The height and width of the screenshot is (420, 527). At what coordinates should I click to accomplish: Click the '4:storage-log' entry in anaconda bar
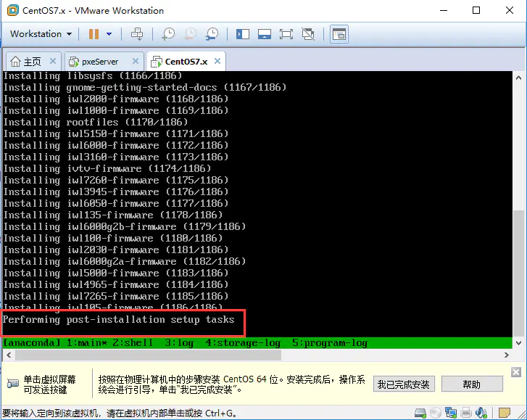coord(243,342)
